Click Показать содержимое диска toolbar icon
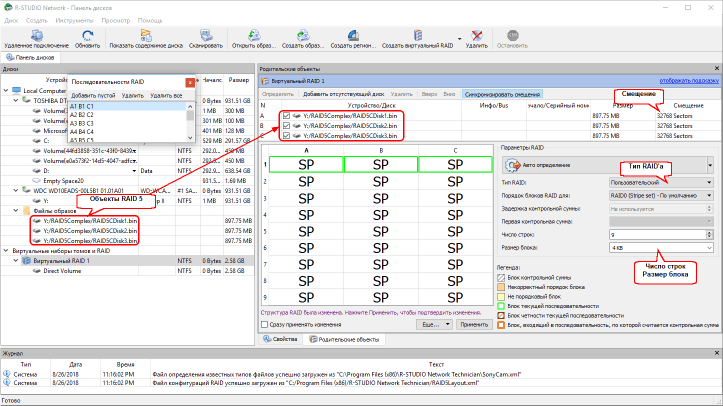This screenshot has height=406, width=723. coord(146,35)
